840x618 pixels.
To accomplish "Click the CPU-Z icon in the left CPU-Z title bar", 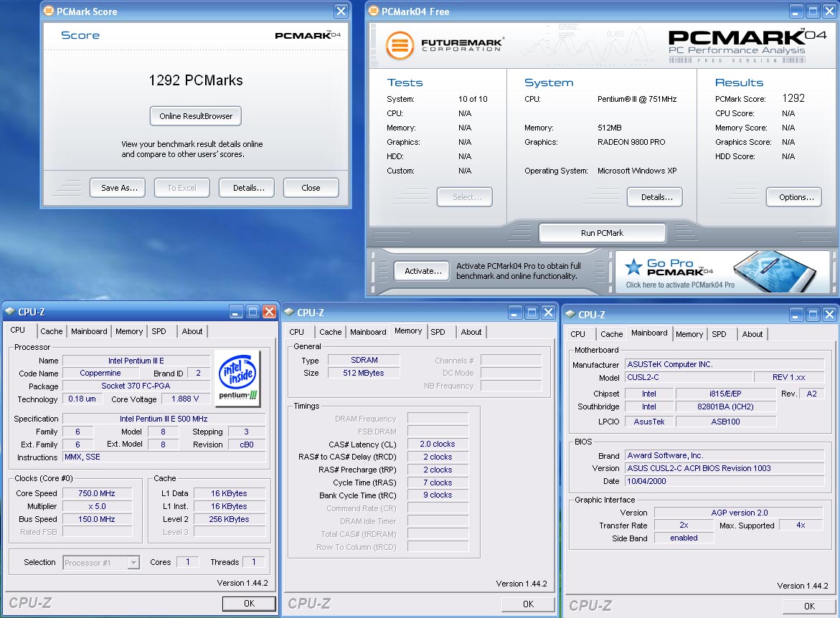I will coord(9,311).
